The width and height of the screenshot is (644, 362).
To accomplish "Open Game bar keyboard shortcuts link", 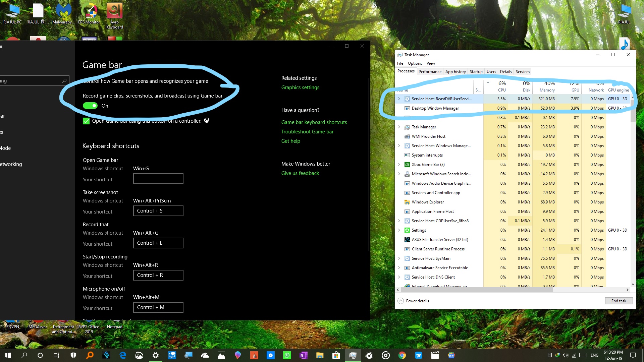I will (314, 122).
